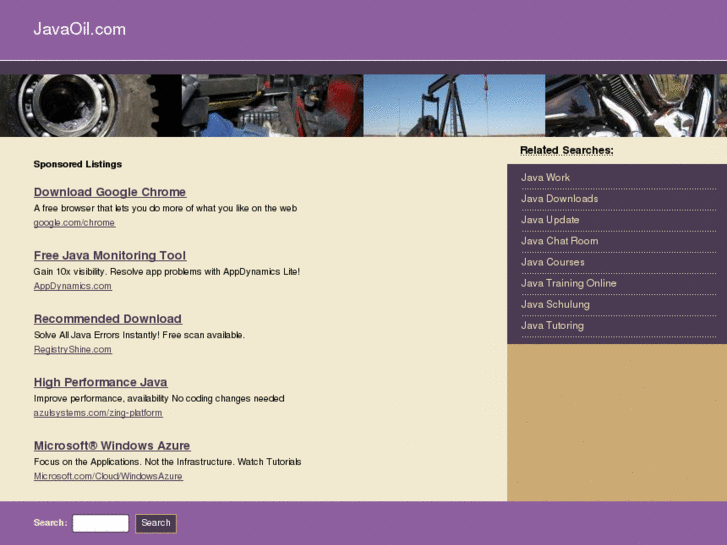The width and height of the screenshot is (727, 545).
Task: Open the Microsoft Windows Azure listing
Action: [112, 446]
